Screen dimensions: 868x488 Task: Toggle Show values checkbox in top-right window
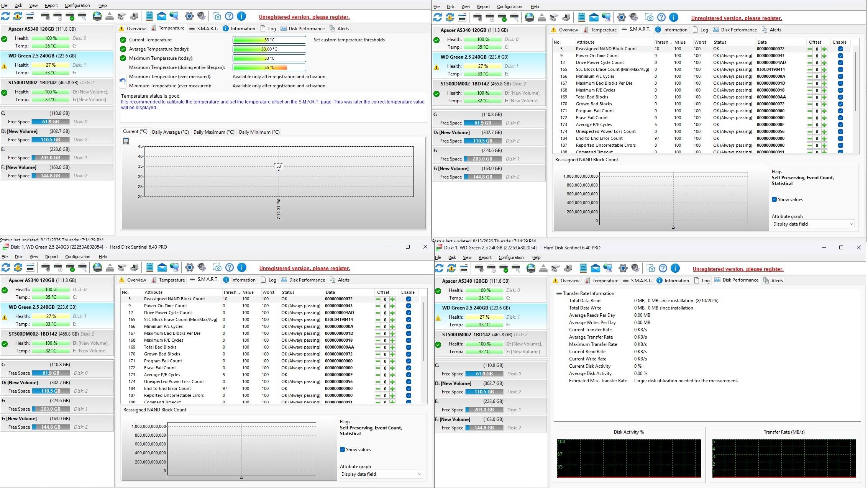pyautogui.click(x=774, y=200)
